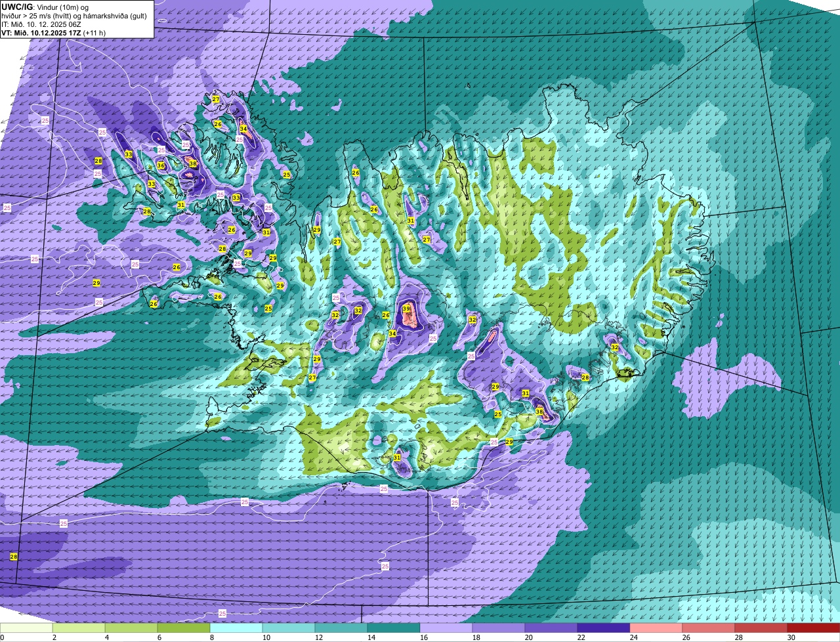Image resolution: width=840 pixels, height=642 pixels.
Task: Click the legend tick label "28" on the color bar
Action: (738, 637)
